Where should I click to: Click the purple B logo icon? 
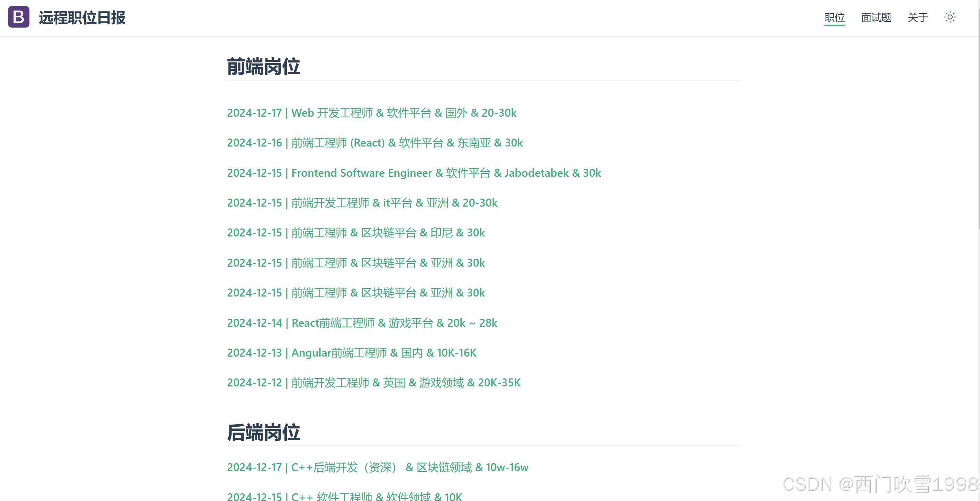click(x=19, y=17)
